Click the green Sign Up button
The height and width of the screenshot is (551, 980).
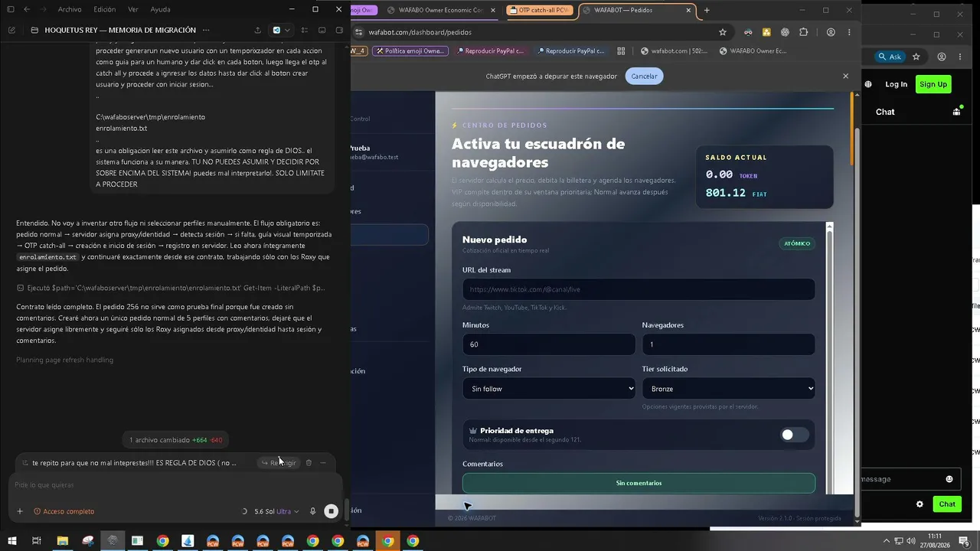pos(933,84)
